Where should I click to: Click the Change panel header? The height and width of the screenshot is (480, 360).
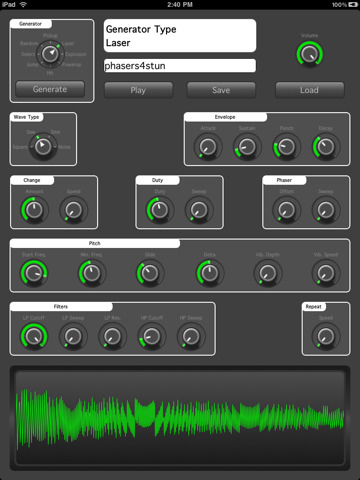pyautogui.click(x=32, y=180)
